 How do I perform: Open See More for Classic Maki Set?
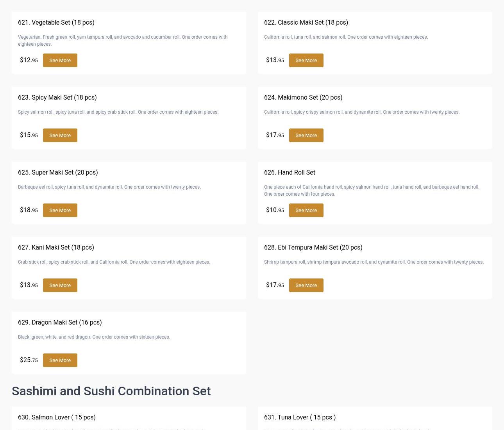point(306,61)
